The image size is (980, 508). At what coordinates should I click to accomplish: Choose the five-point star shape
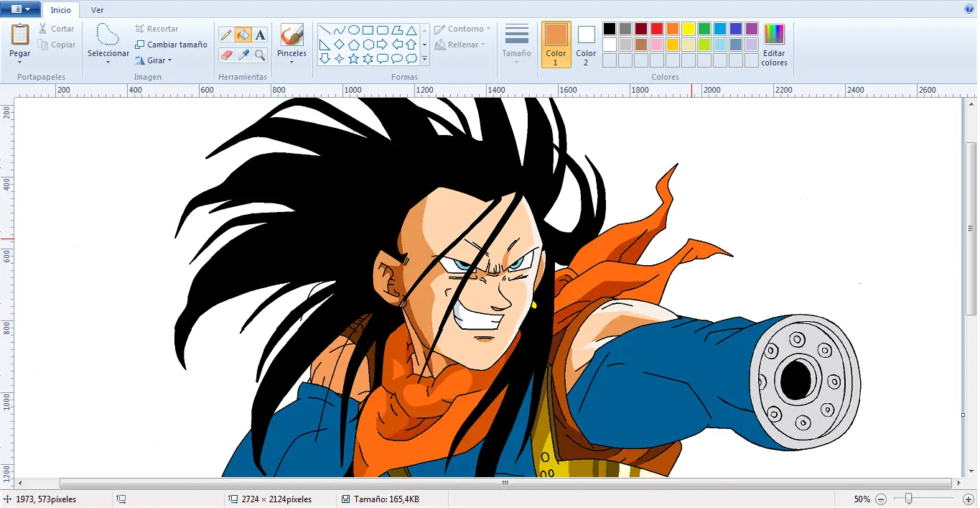coord(354,59)
